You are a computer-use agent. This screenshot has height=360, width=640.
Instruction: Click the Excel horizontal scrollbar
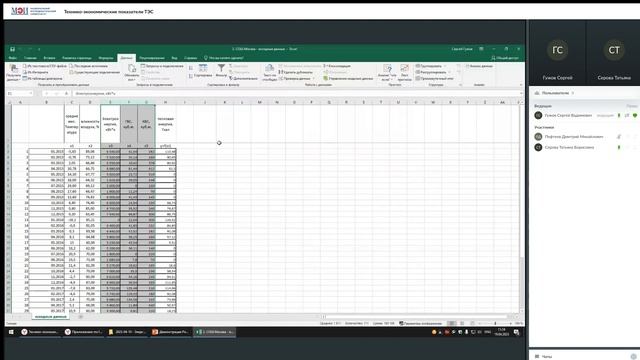coord(416,317)
